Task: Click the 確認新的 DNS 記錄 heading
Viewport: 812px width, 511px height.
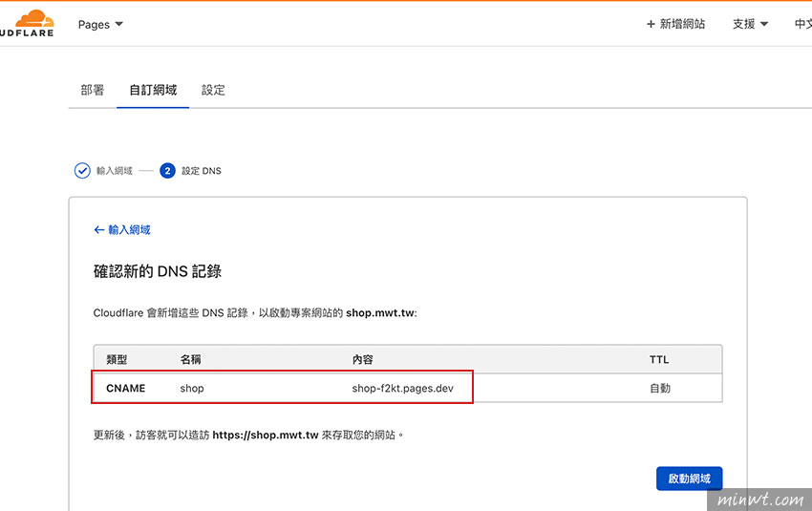Action: click(x=158, y=271)
